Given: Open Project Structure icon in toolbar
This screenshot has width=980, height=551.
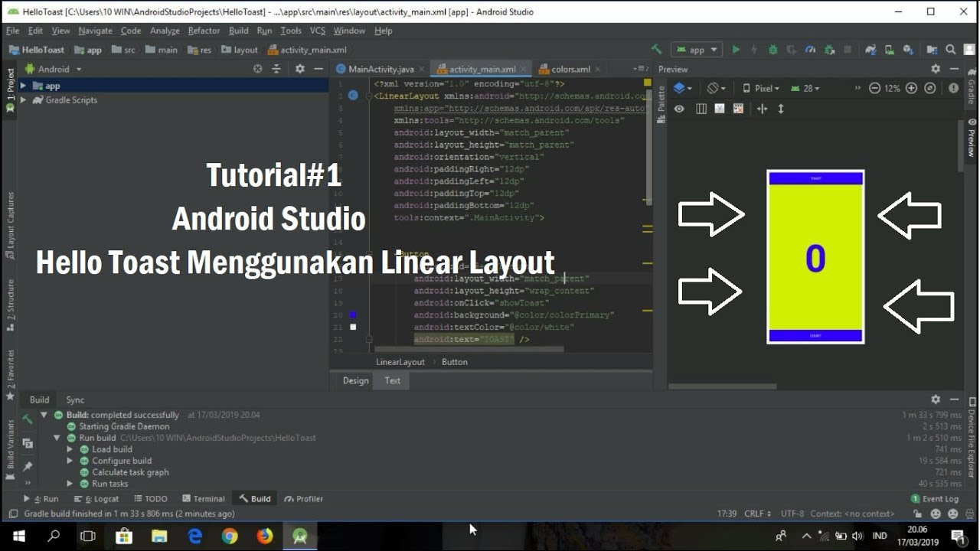Looking at the screenshot, I should (932, 50).
